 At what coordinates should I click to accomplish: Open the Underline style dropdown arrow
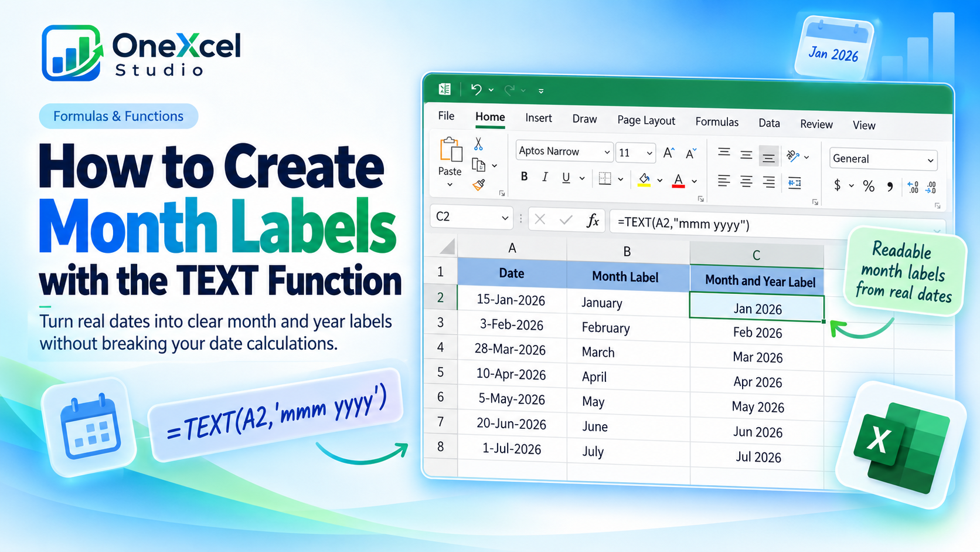pyautogui.click(x=582, y=178)
